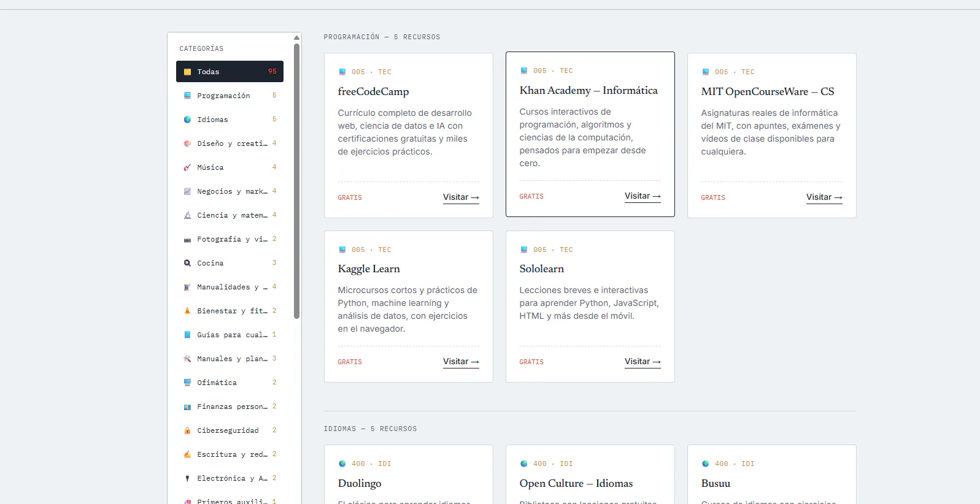This screenshot has height=504, width=980.
Task: Click the "IDIOMAS — 5 RECURSOS" heading
Action: click(x=370, y=429)
